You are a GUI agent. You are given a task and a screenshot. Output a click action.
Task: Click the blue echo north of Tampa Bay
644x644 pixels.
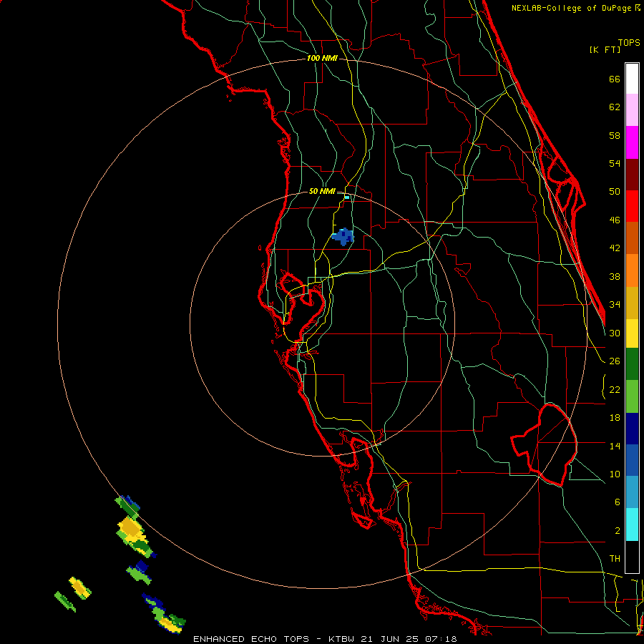click(343, 237)
